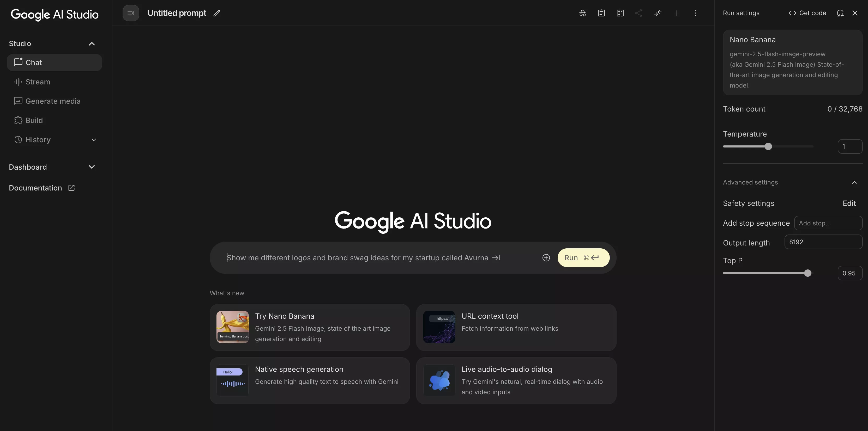868x431 pixels.
Task: Open the URL context tool card
Action: (x=516, y=327)
